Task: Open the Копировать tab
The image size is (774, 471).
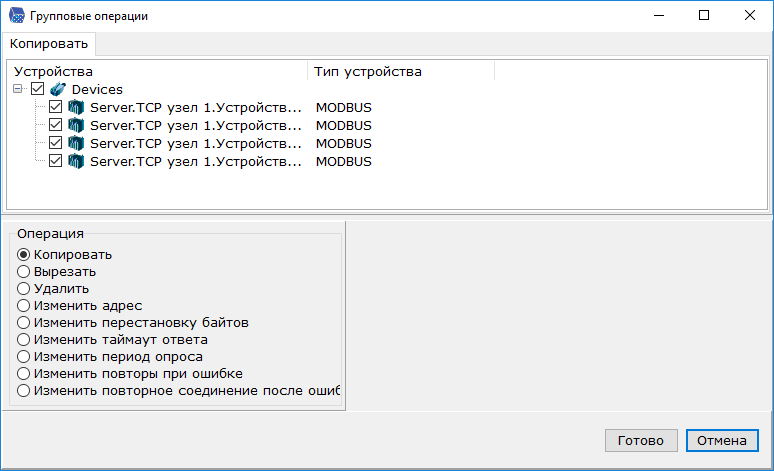Action: [x=49, y=44]
